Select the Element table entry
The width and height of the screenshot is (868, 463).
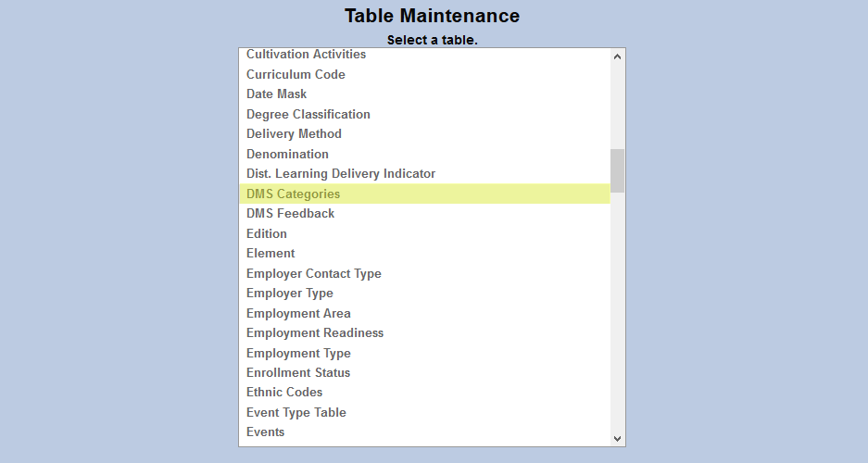[270, 254]
